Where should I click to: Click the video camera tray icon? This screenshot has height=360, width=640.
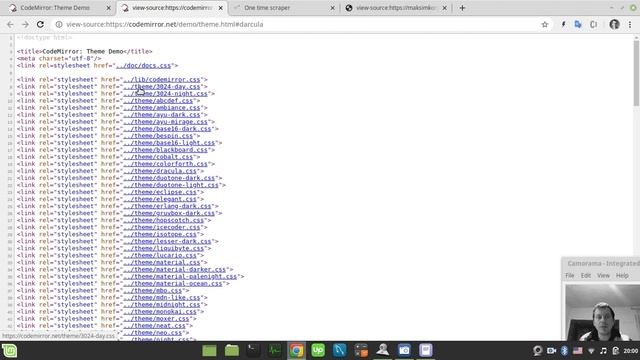click(x=551, y=351)
